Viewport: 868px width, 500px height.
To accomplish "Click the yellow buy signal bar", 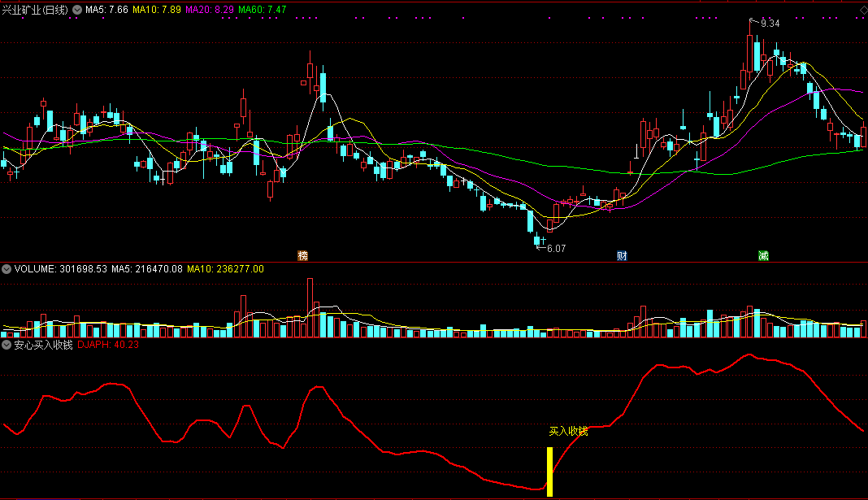I will (x=549, y=472).
